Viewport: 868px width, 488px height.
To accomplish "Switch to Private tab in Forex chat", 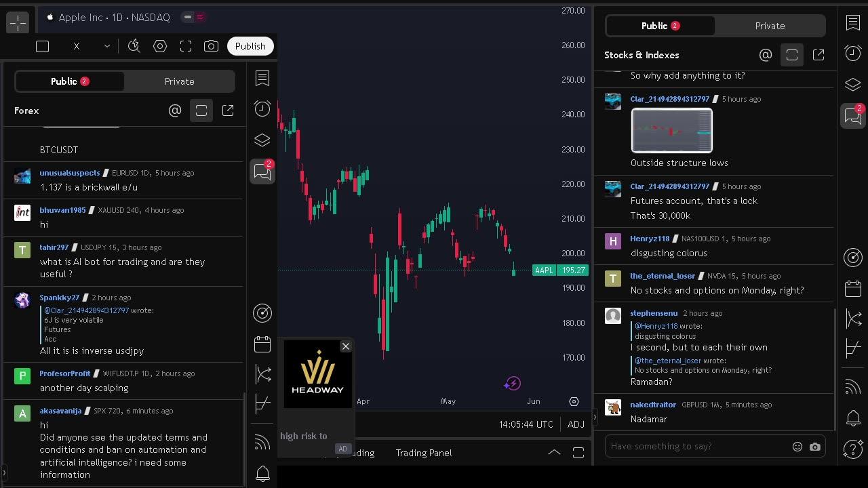I will click(179, 81).
